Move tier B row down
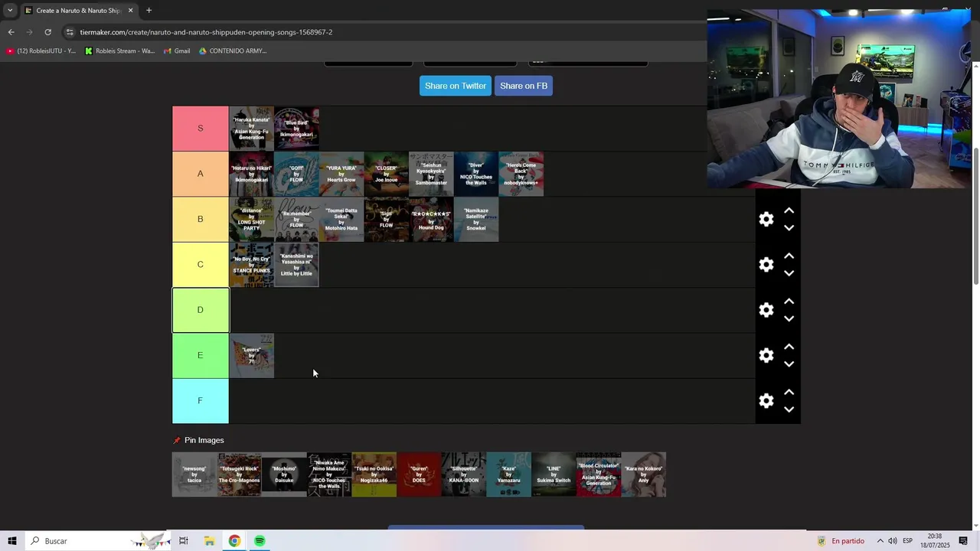The width and height of the screenshot is (980, 551). point(789,228)
